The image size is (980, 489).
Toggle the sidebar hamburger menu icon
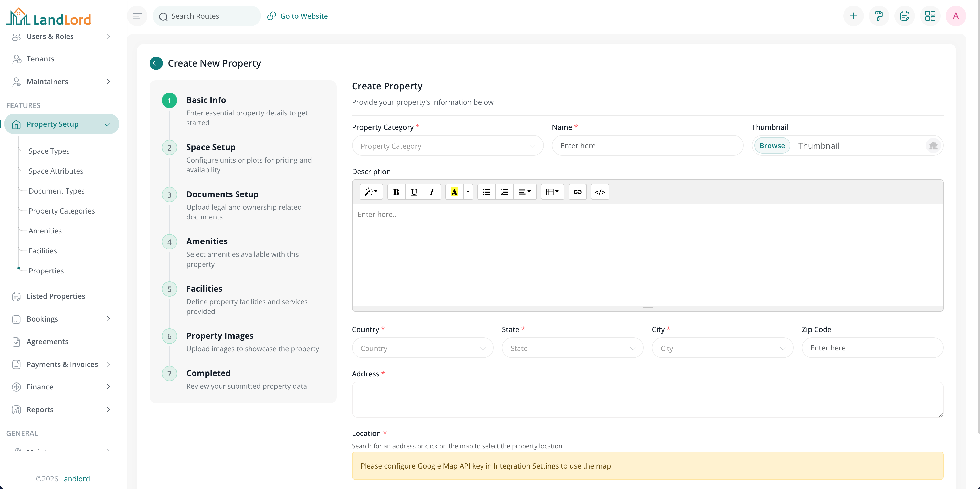coord(137,16)
